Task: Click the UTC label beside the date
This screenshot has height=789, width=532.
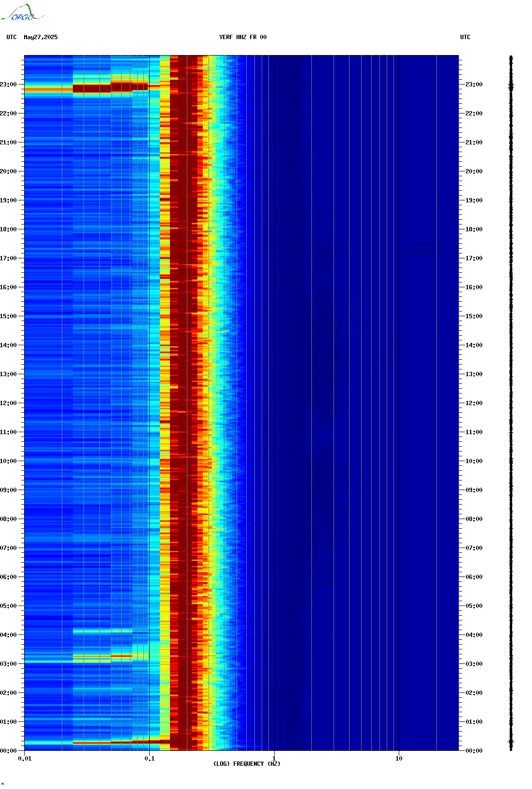Action: click(x=12, y=37)
